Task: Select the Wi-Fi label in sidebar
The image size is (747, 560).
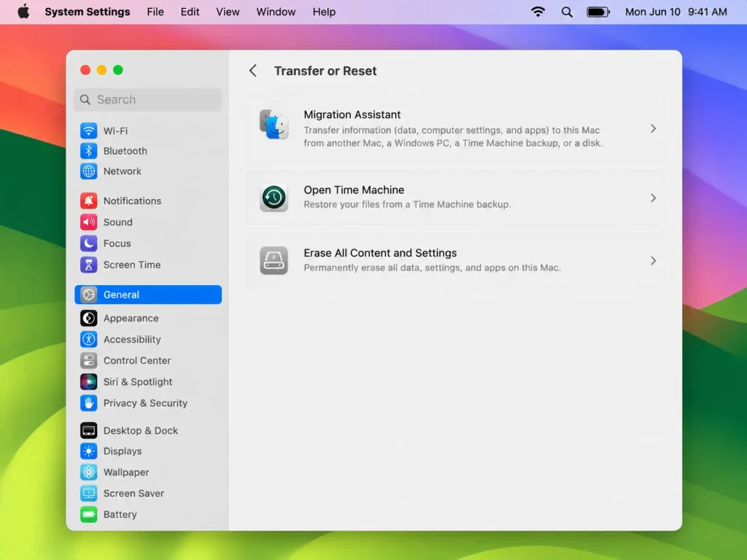Action: pyautogui.click(x=115, y=131)
